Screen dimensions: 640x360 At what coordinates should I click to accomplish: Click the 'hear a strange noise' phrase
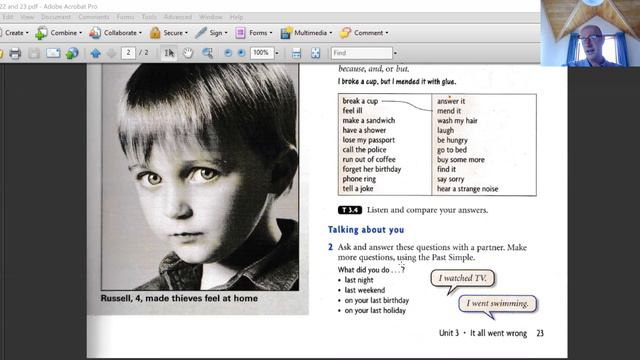[467, 189]
